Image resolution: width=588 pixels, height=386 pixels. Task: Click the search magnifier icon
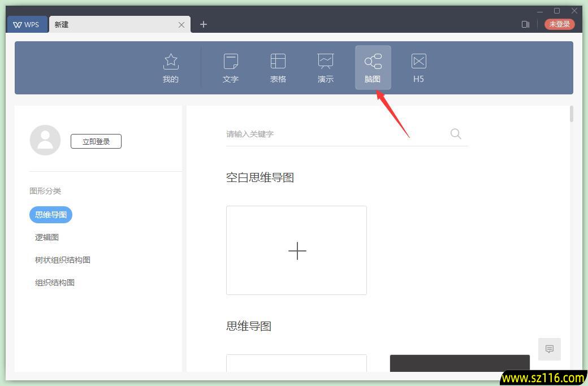(456, 134)
